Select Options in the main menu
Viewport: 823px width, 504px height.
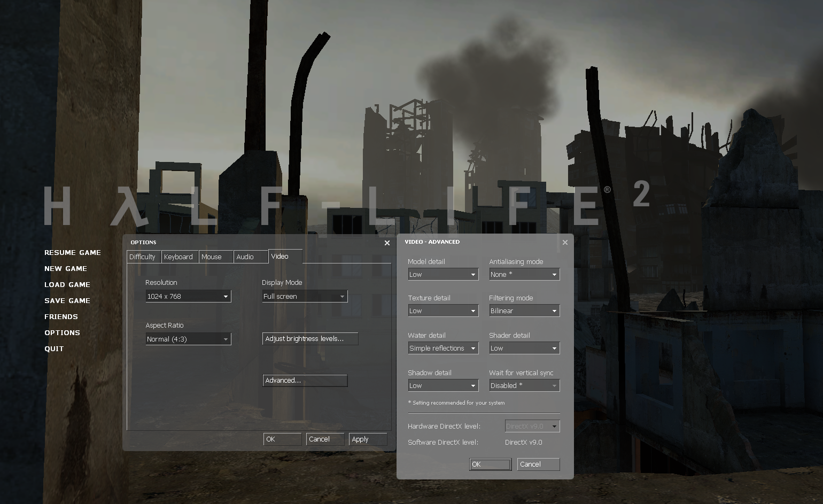click(x=62, y=332)
